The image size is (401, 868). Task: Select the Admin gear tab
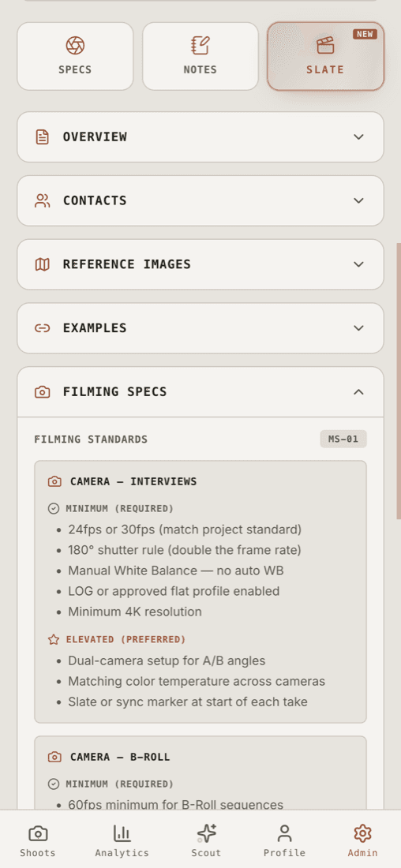[363, 840]
